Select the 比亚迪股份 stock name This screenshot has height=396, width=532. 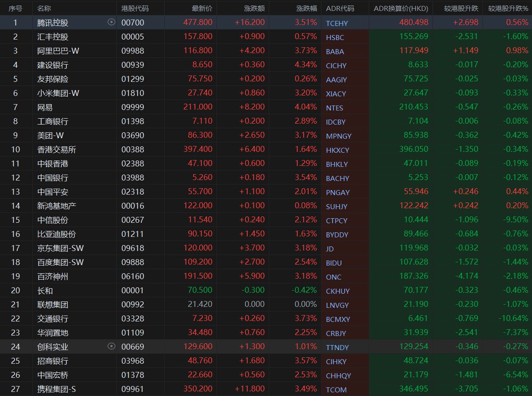(56, 234)
